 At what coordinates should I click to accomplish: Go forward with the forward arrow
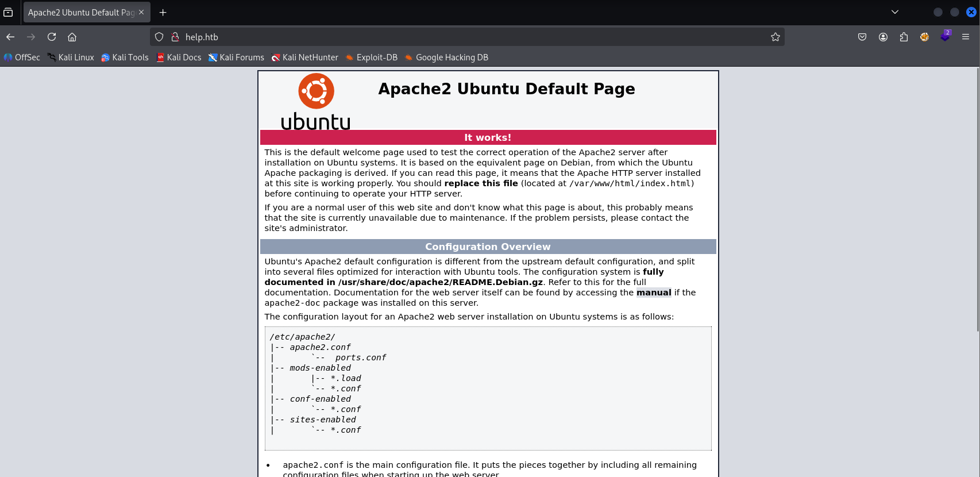click(x=31, y=37)
